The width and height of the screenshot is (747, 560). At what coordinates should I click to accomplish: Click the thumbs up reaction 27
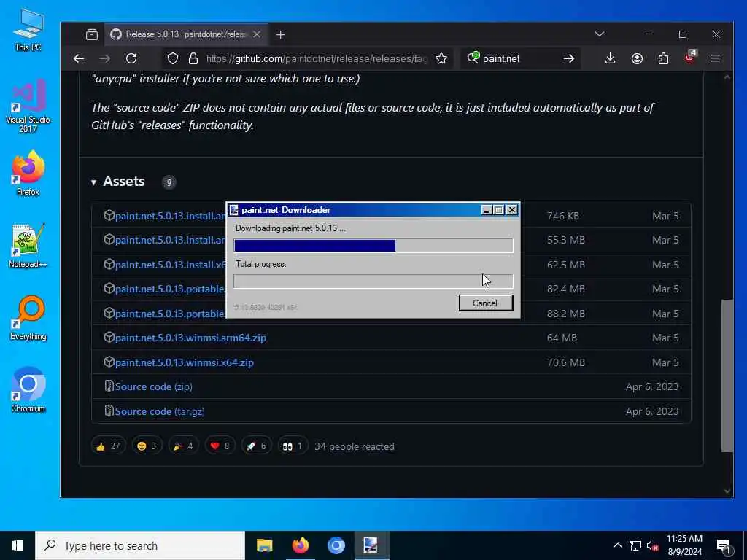[x=108, y=446]
